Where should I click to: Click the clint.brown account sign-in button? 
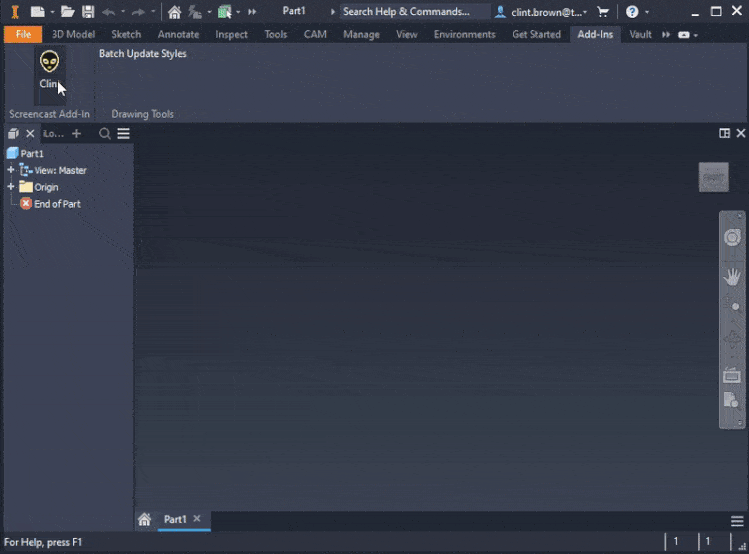click(540, 12)
